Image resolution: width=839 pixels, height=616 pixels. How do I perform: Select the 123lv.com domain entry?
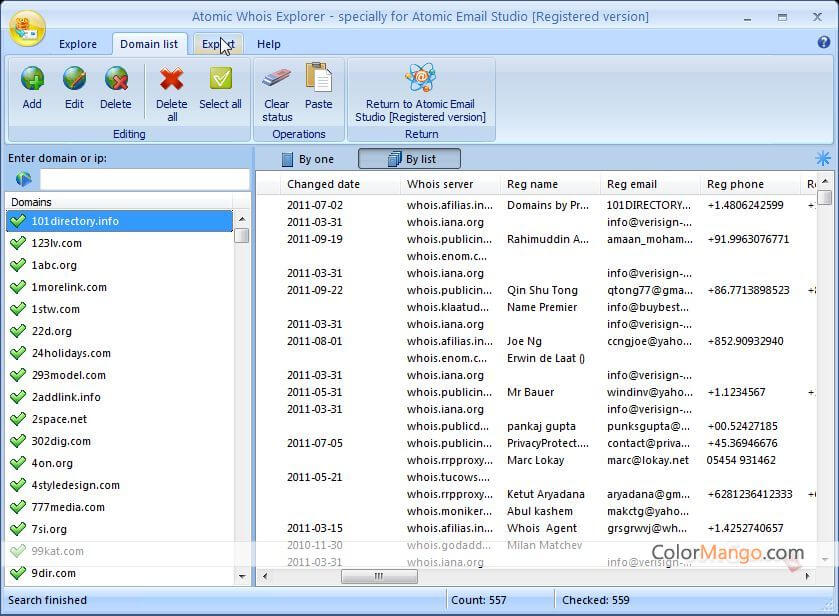[57, 243]
